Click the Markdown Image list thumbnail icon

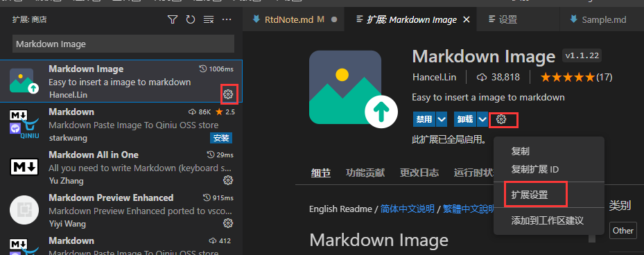tap(24, 81)
